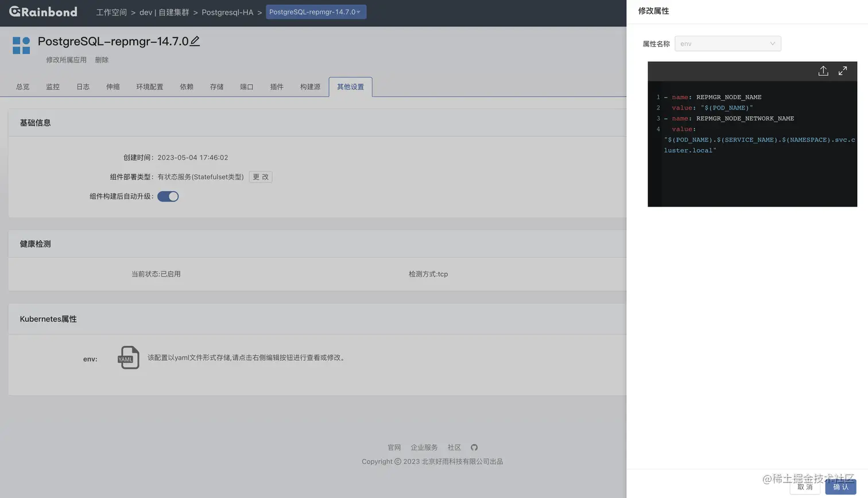
Task: Open 社区 footer link
Action: (x=455, y=448)
